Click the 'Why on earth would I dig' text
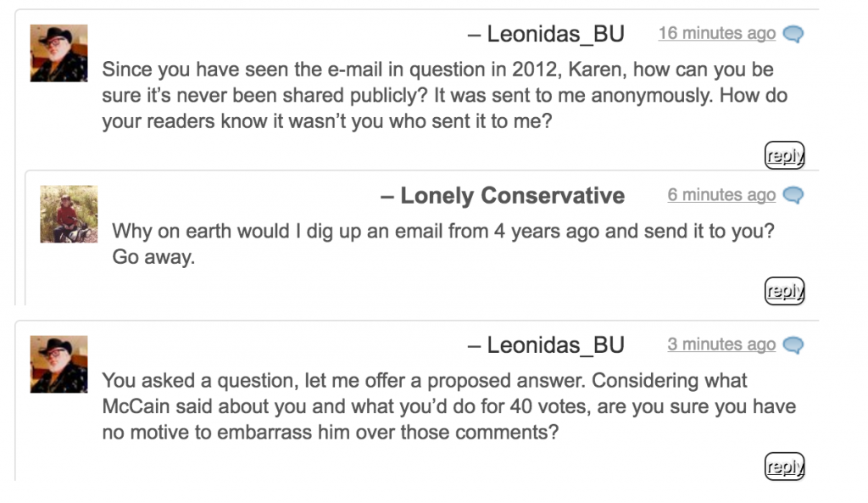The width and height of the screenshot is (868, 503). click(x=442, y=231)
